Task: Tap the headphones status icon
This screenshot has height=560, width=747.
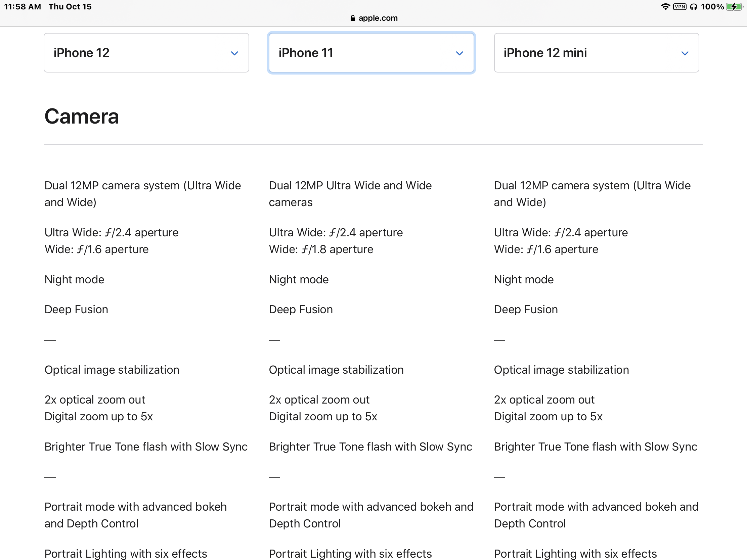Action: click(x=694, y=7)
